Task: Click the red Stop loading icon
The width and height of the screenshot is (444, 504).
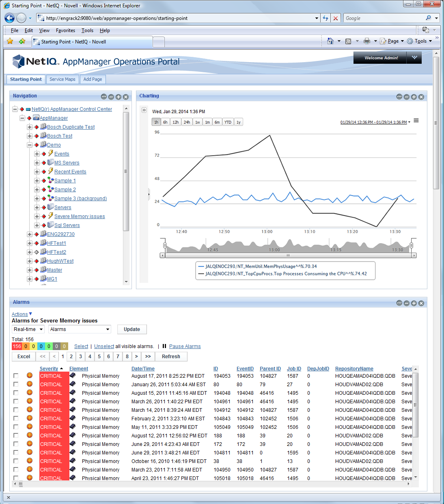Action: 335,18
